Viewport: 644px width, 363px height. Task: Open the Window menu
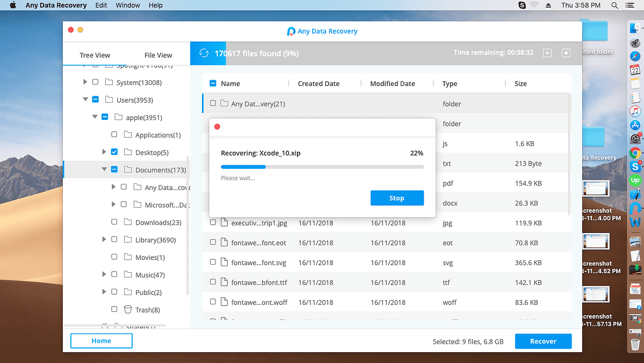[x=128, y=5]
